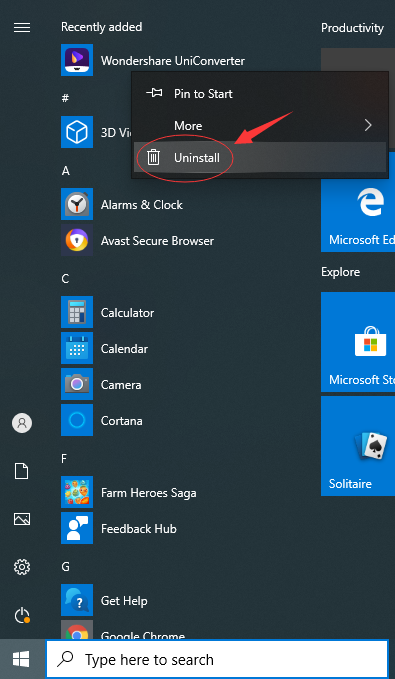Click the Settings gear icon
The width and height of the screenshot is (395, 679).
point(22,566)
